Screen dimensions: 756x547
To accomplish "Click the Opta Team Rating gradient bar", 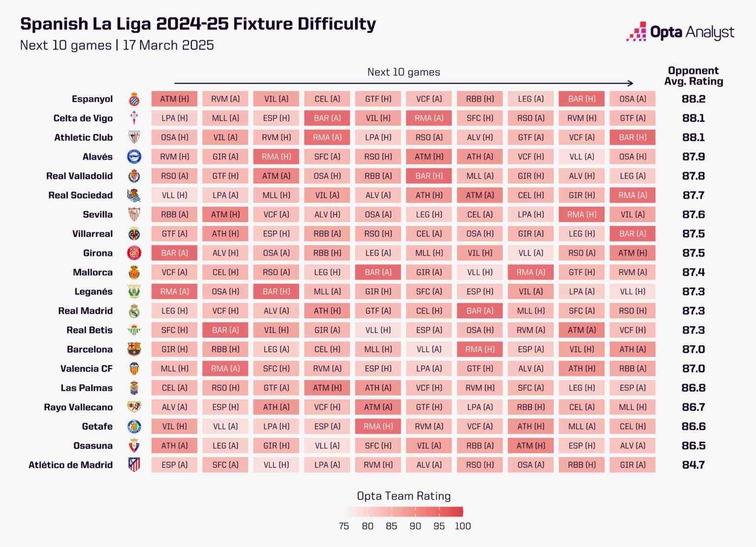I will (x=404, y=512).
